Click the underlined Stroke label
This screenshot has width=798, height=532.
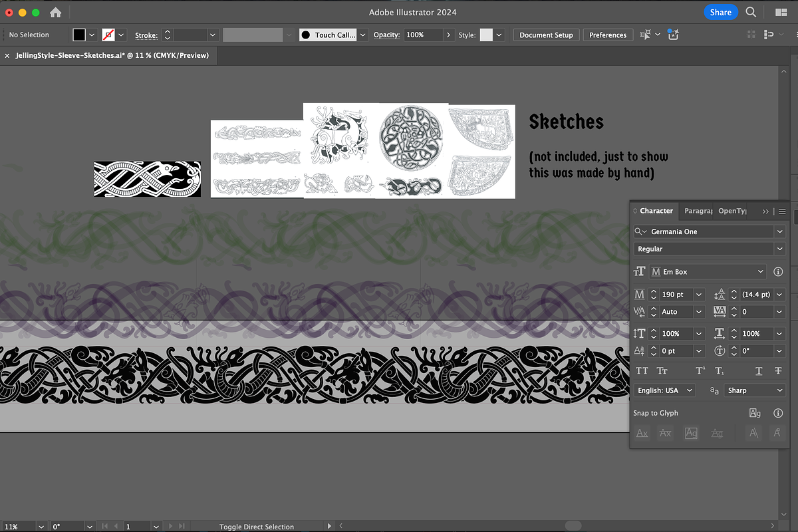pyautogui.click(x=146, y=35)
